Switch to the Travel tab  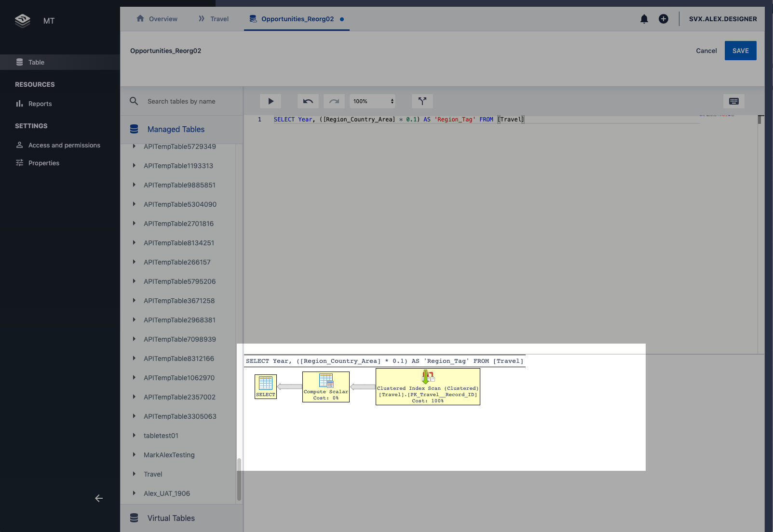pos(214,19)
